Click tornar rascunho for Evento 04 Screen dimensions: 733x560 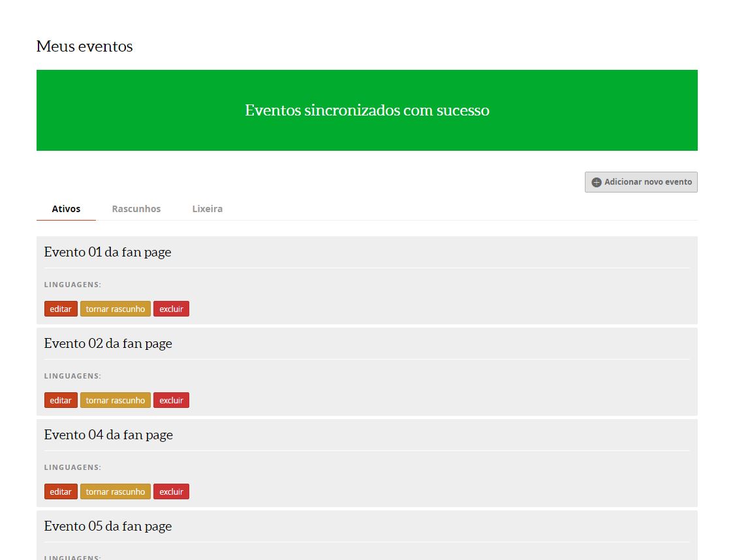(116, 491)
